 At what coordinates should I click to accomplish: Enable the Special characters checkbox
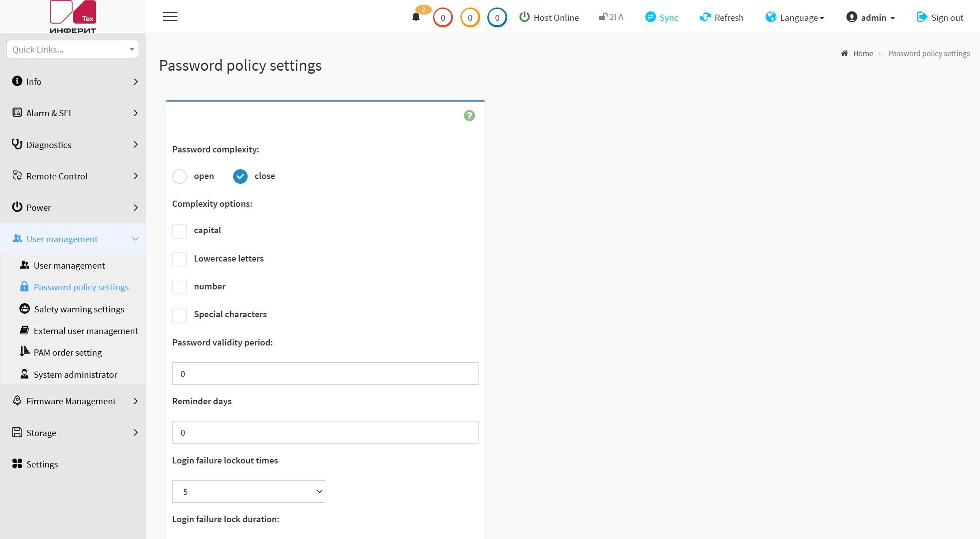(179, 315)
